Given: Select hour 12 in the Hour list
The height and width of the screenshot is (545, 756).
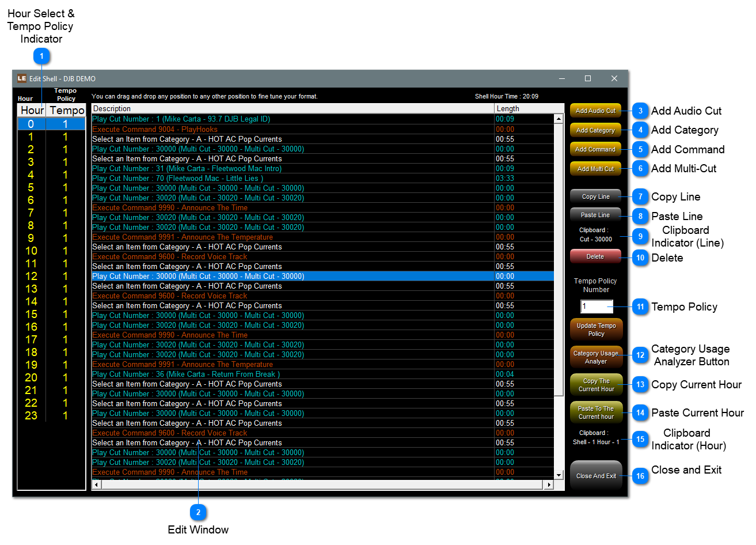Looking at the screenshot, I should pyautogui.click(x=51, y=276).
